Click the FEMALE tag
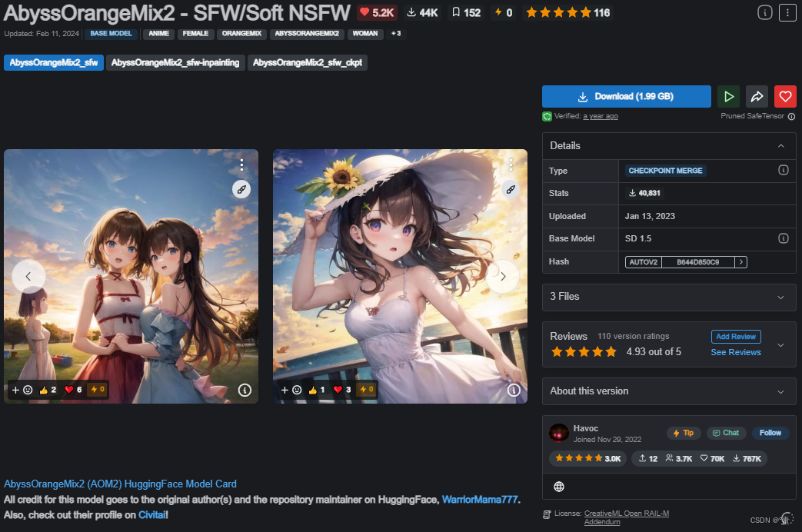802x532 pixels. (195, 33)
